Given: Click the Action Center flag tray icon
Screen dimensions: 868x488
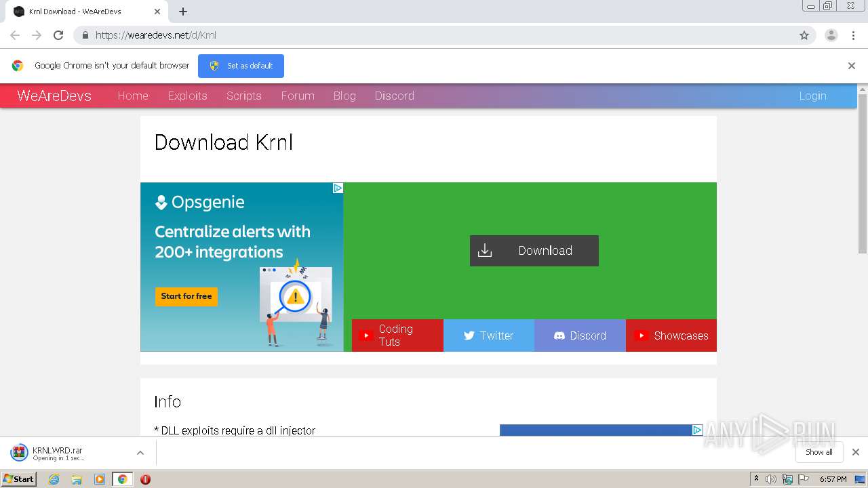Looking at the screenshot, I should coord(804,479).
